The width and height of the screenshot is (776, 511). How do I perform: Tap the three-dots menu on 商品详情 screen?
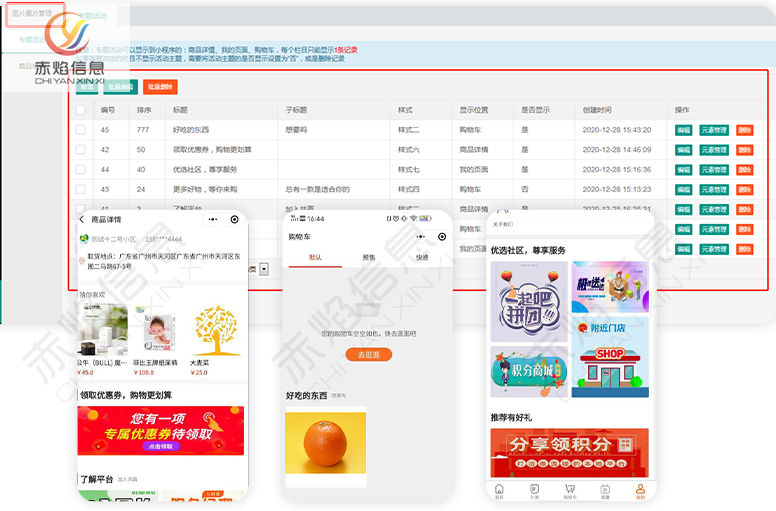pyautogui.click(x=212, y=219)
